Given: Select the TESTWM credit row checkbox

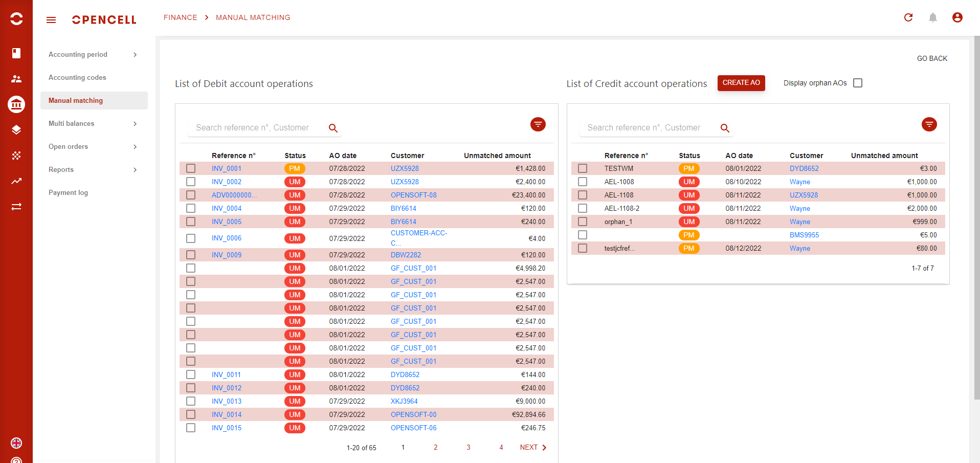Looking at the screenshot, I should [x=583, y=168].
